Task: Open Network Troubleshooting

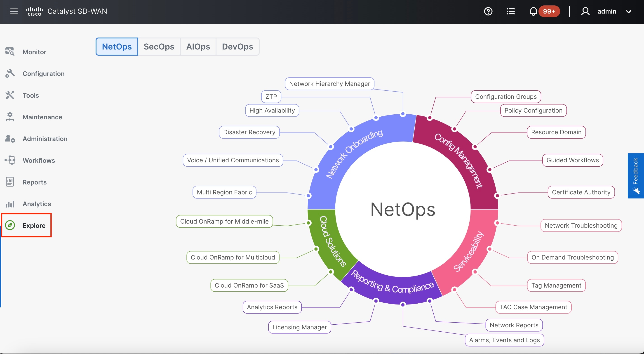Action: coord(581,225)
